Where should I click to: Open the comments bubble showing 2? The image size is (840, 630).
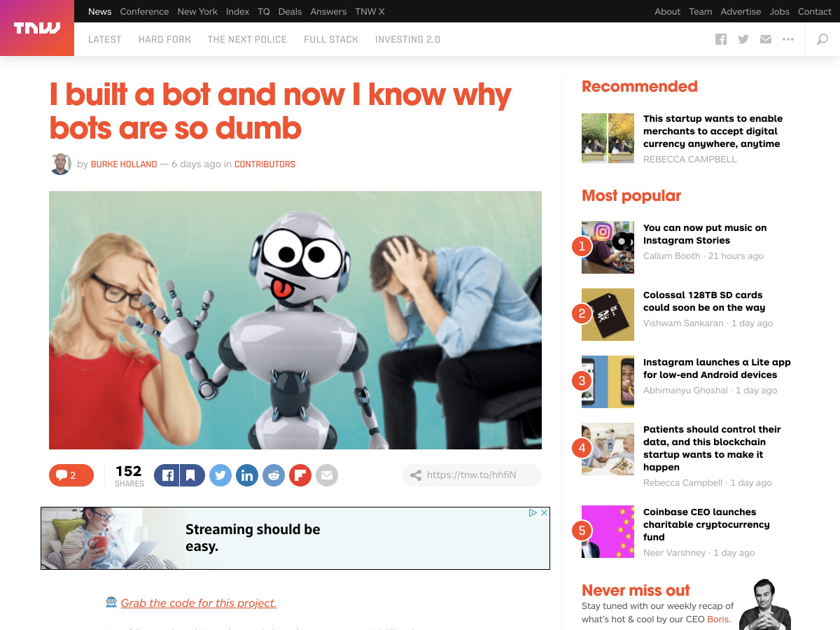71,475
